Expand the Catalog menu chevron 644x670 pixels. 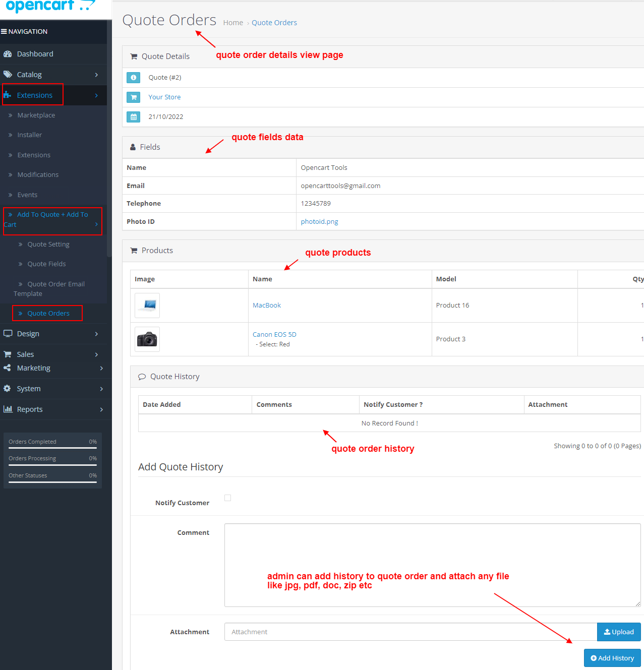pyautogui.click(x=96, y=75)
